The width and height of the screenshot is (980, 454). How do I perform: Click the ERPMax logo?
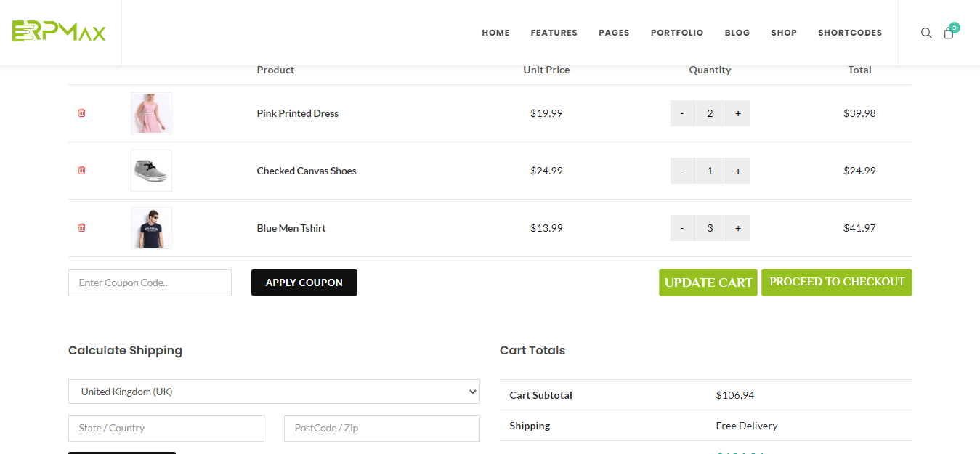(59, 31)
